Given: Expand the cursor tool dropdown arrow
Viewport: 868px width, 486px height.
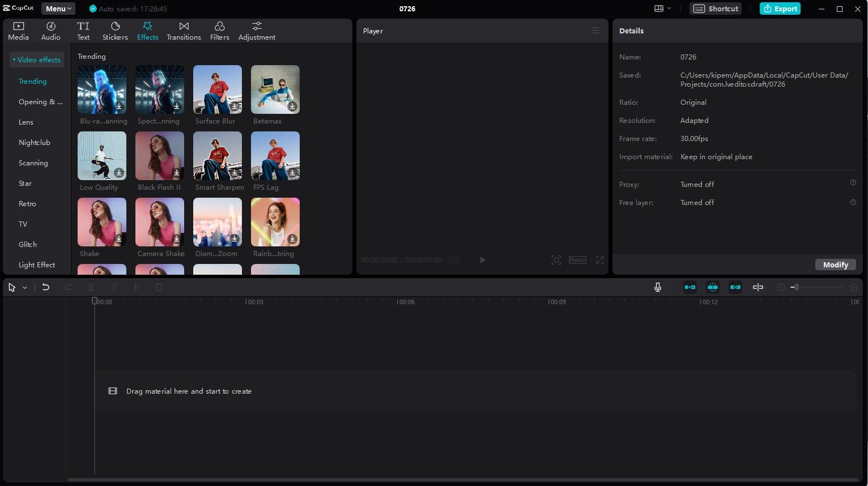Looking at the screenshot, I should 24,287.
